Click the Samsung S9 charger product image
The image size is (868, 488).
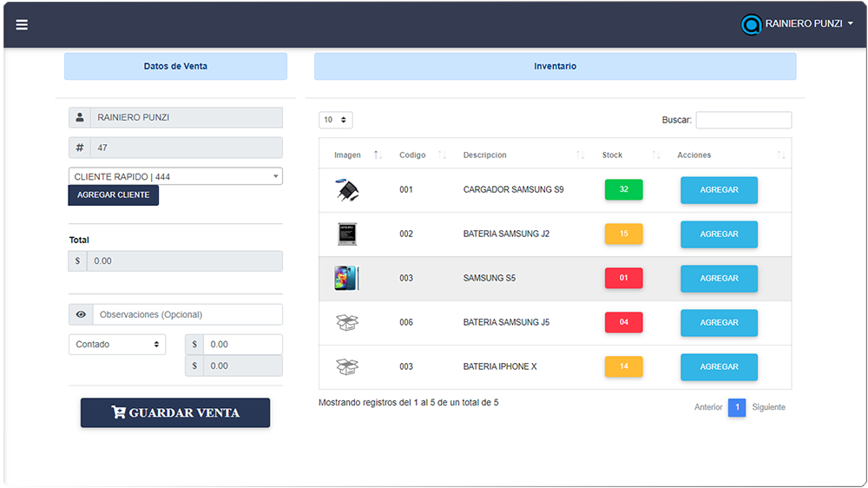[x=347, y=190]
